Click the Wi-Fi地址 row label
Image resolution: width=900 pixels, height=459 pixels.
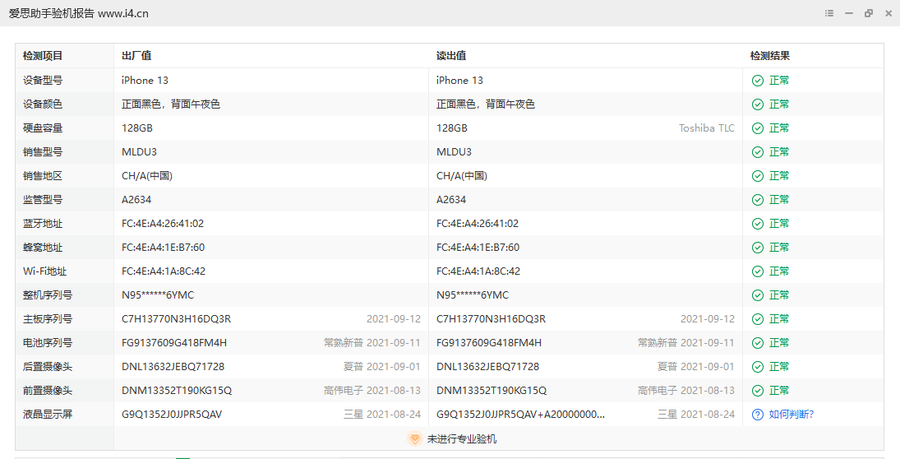coord(45,271)
